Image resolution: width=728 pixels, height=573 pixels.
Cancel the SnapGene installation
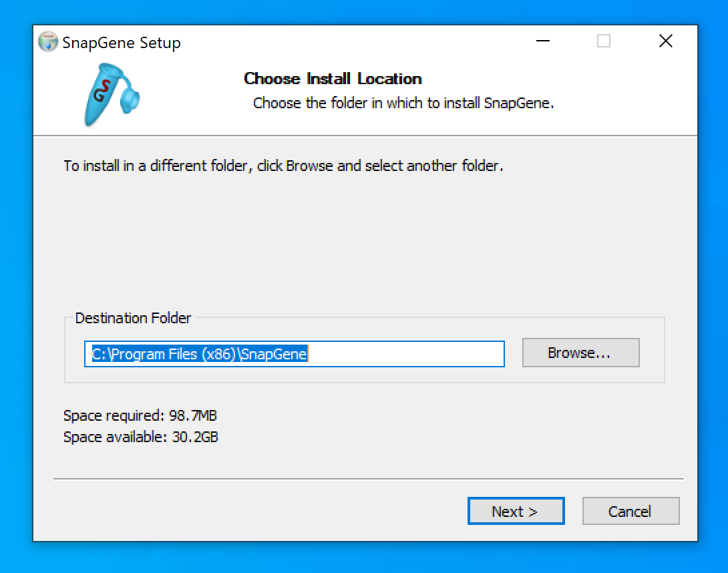click(x=630, y=512)
